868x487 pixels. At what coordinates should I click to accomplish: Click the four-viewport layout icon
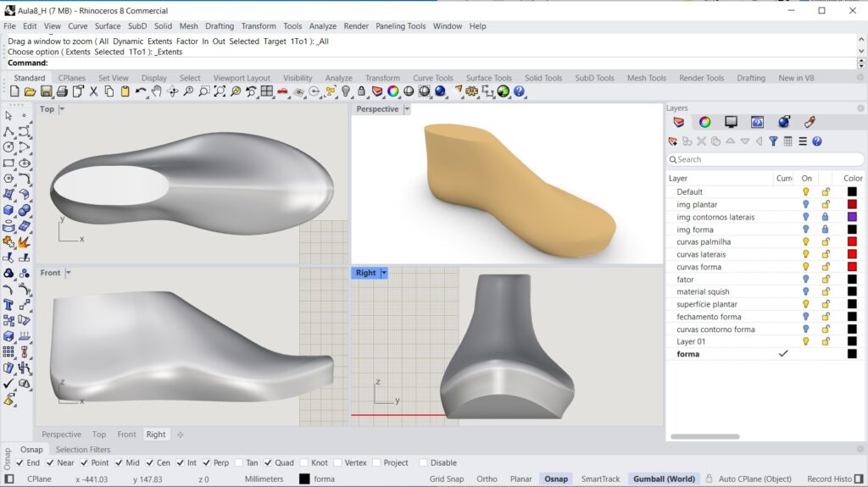click(x=267, y=91)
